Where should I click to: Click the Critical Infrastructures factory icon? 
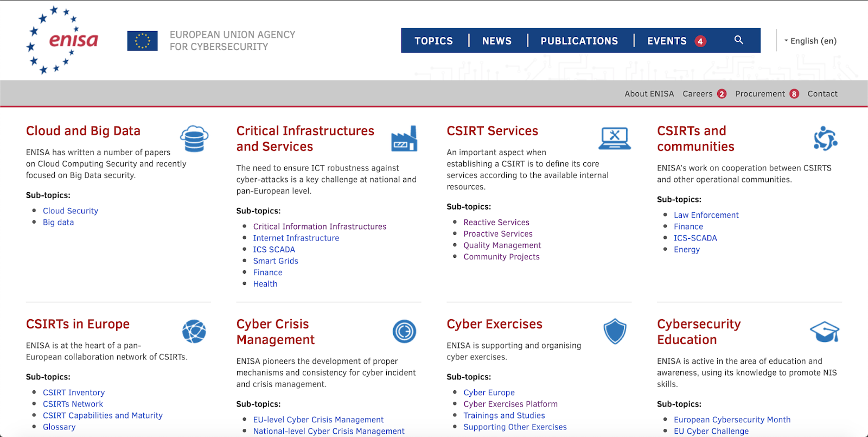[404, 138]
